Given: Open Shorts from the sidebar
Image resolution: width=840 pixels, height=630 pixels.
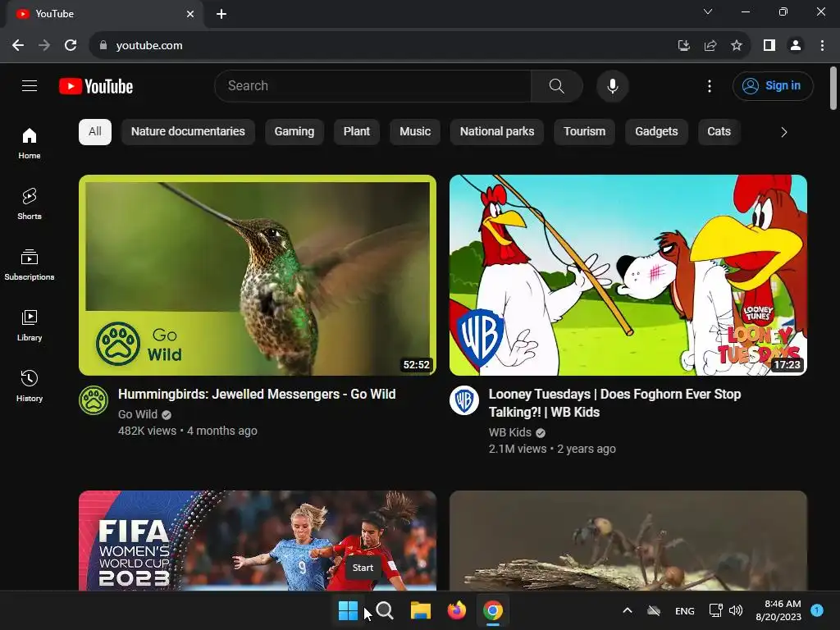Looking at the screenshot, I should click(x=30, y=203).
